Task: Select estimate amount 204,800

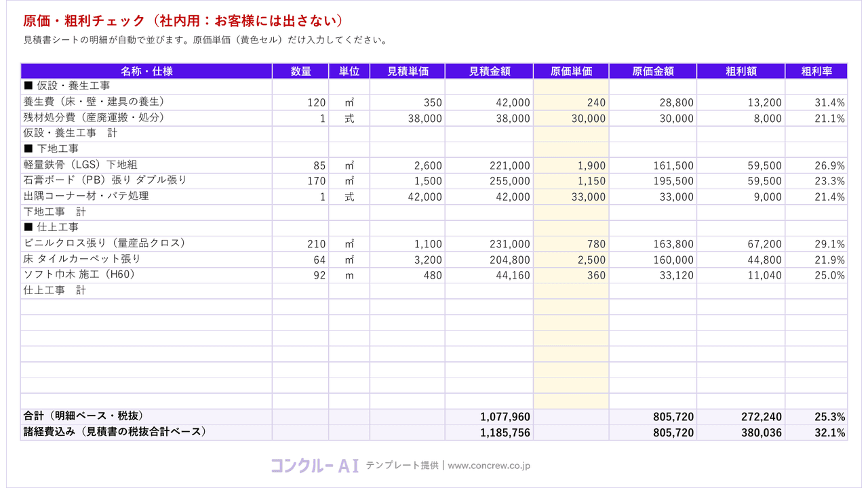Action: (x=489, y=260)
